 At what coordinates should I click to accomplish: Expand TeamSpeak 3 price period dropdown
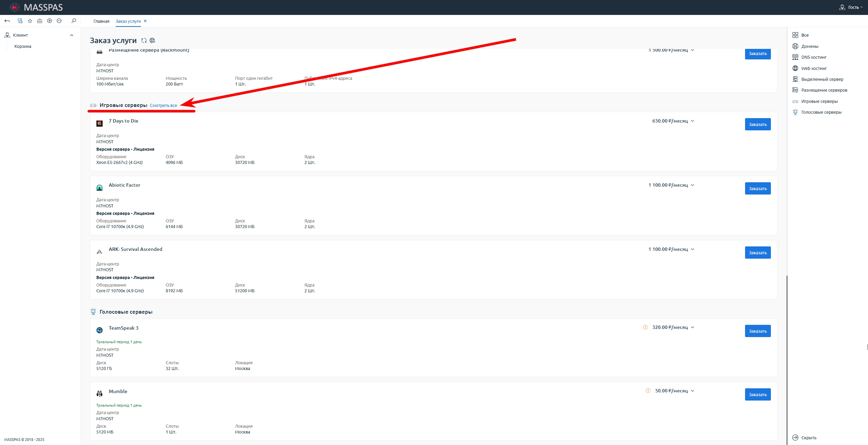click(x=693, y=327)
